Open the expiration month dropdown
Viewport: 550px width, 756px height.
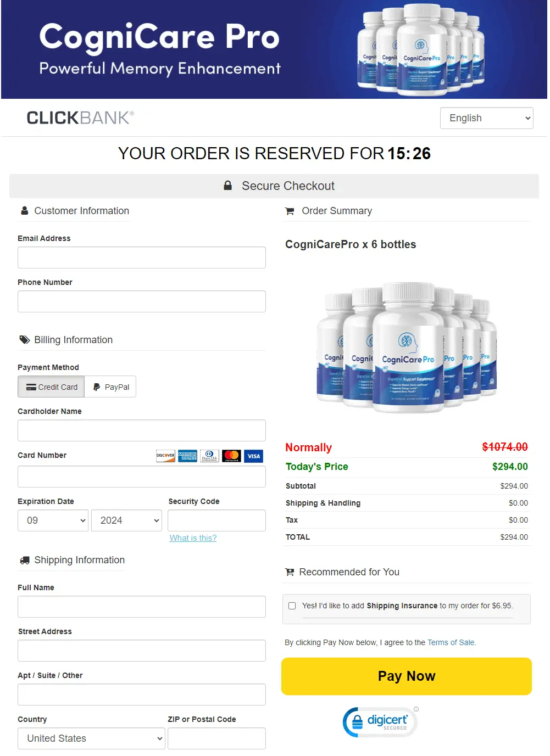pos(53,520)
